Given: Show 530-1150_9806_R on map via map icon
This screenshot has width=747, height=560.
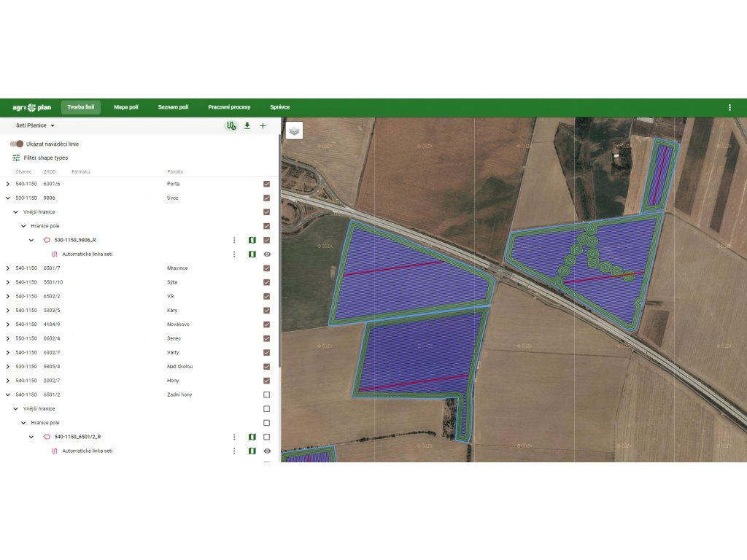Looking at the screenshot, I should click(x=252, y=240).
